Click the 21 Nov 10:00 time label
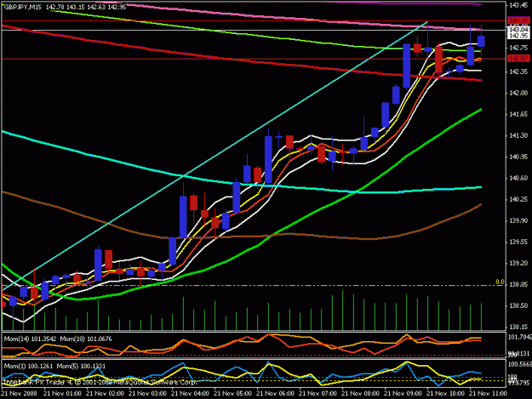 coord(445,394)
